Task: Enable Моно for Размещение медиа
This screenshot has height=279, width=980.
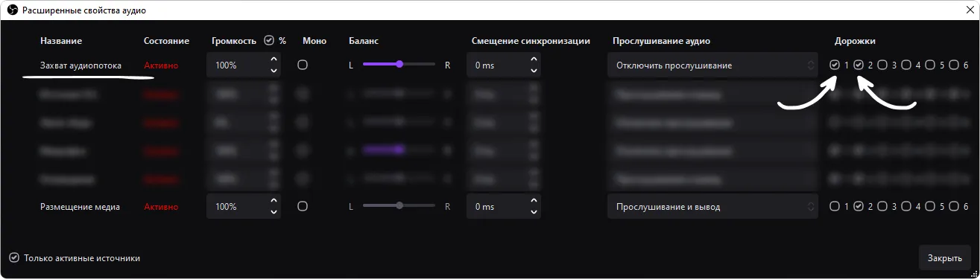Action: [x=303, y=206]
